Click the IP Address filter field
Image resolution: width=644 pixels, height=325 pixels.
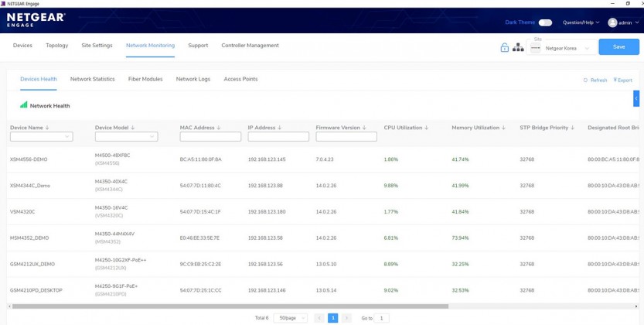[x=278, y=137]
